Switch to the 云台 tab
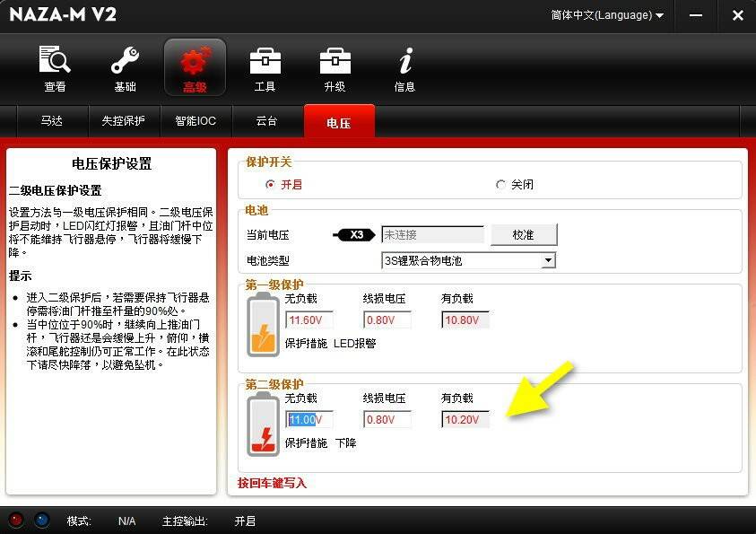The height and width of the screenshot is (534, 756). [267, 121]
